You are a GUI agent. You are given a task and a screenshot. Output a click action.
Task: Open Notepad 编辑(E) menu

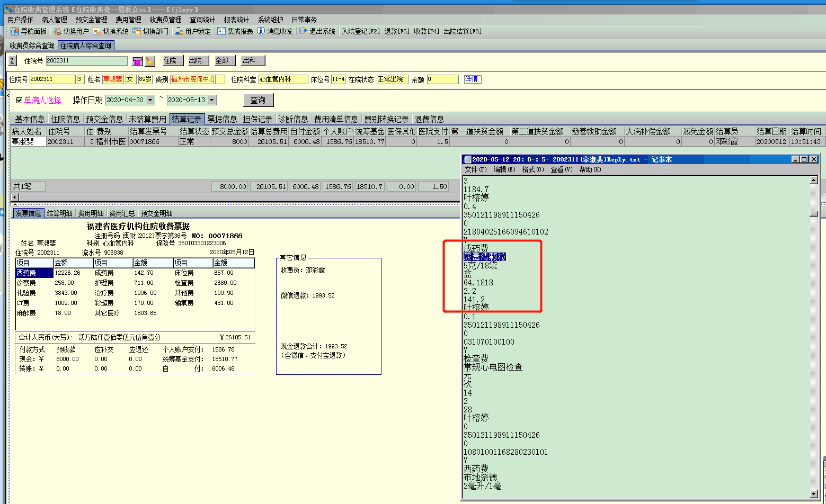504,169
